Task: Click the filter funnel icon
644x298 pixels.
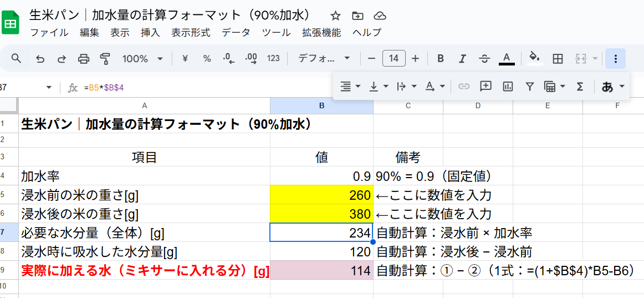Action: (x=529, y=86)
